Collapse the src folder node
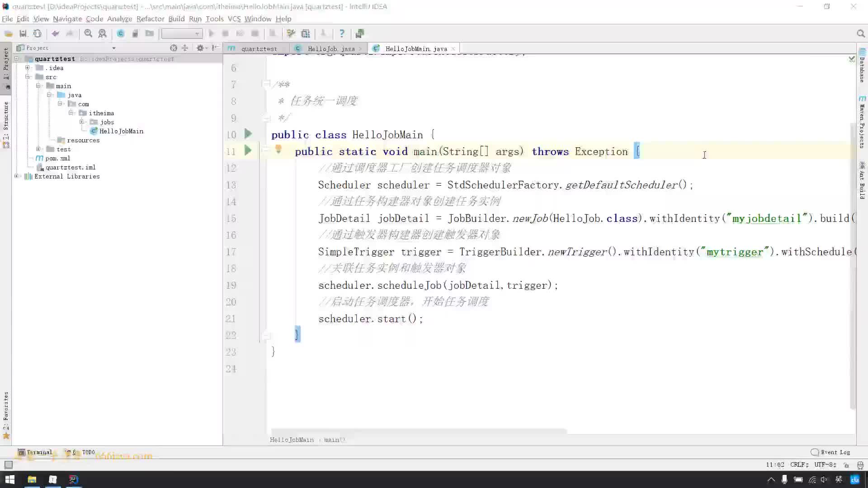The width and height of the screenshot is (868, 488). (x=28, y=77)
